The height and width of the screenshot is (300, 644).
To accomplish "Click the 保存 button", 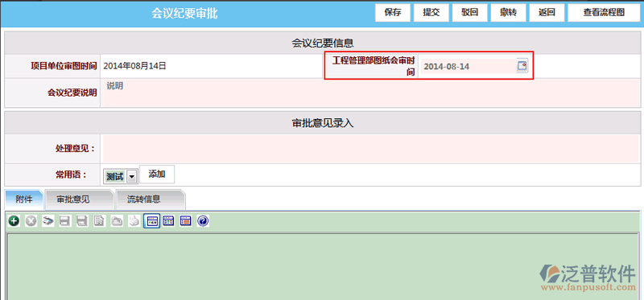I will 393,13.
